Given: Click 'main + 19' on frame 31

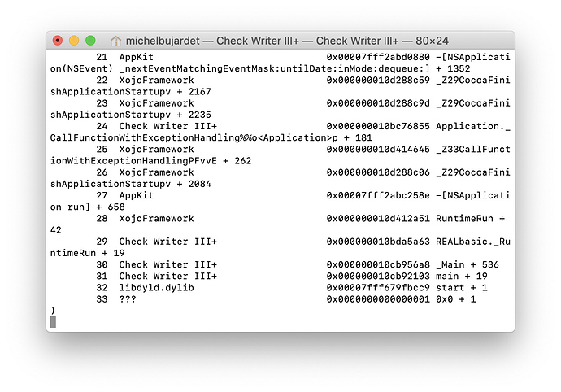Looking at the screenshot, I should point(462,276).
